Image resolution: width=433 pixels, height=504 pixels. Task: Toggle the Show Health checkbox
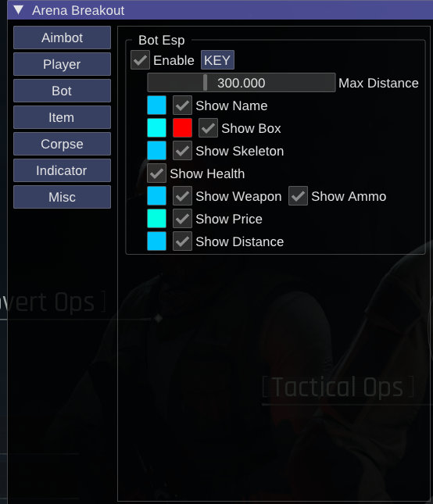click(x=156, y=173)
